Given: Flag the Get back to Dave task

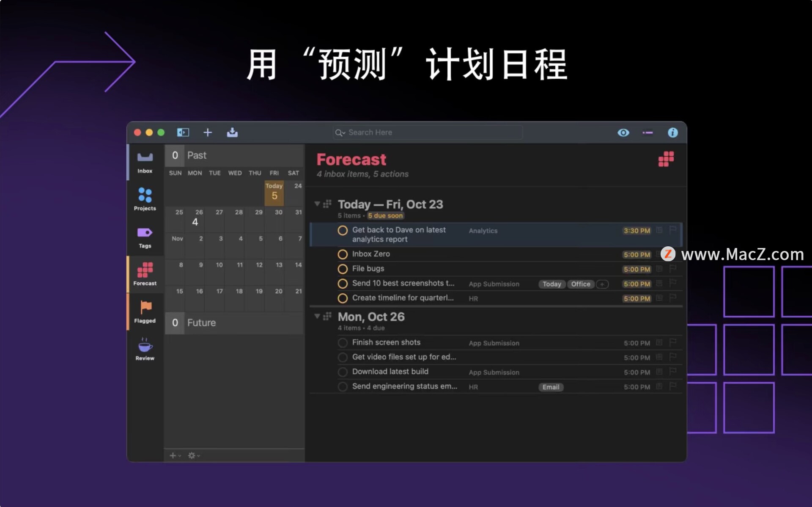Looking at the screenshot, I should [673, 230].
